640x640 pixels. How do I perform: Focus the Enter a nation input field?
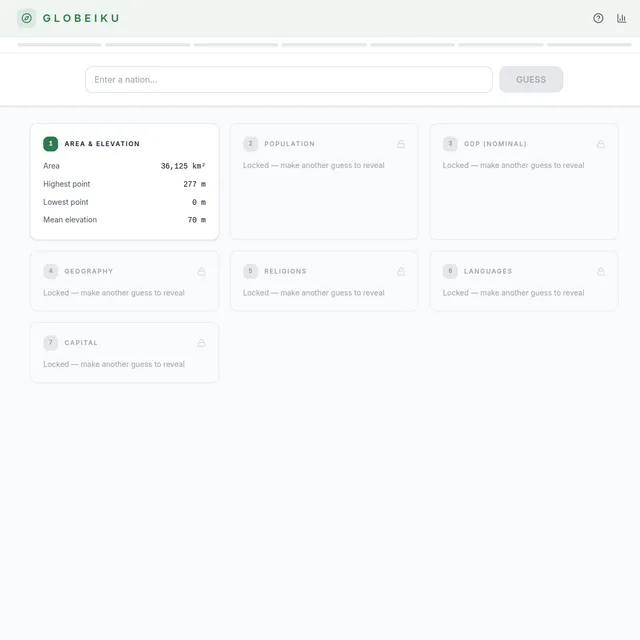[289, 80]
